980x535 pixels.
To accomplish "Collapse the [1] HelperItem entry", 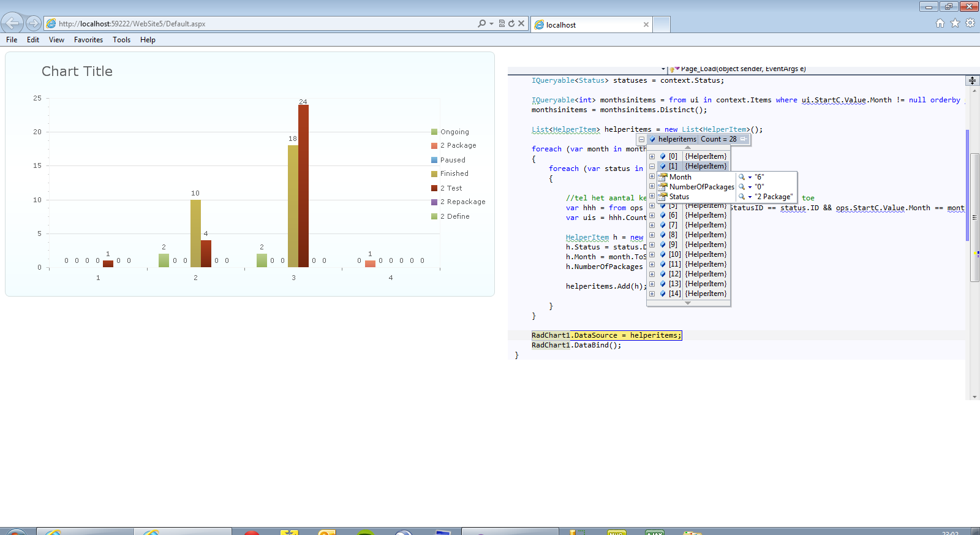I will click(652, 166).
